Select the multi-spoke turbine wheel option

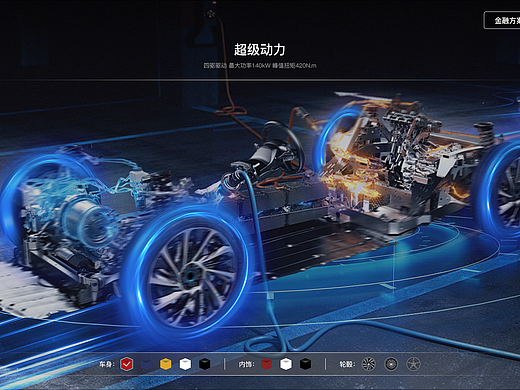click(x=369, y=364)
